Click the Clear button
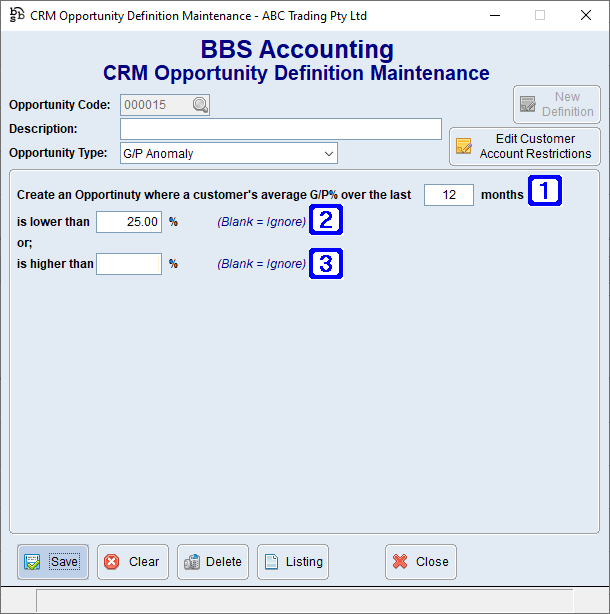 click(x=133, y=562)
